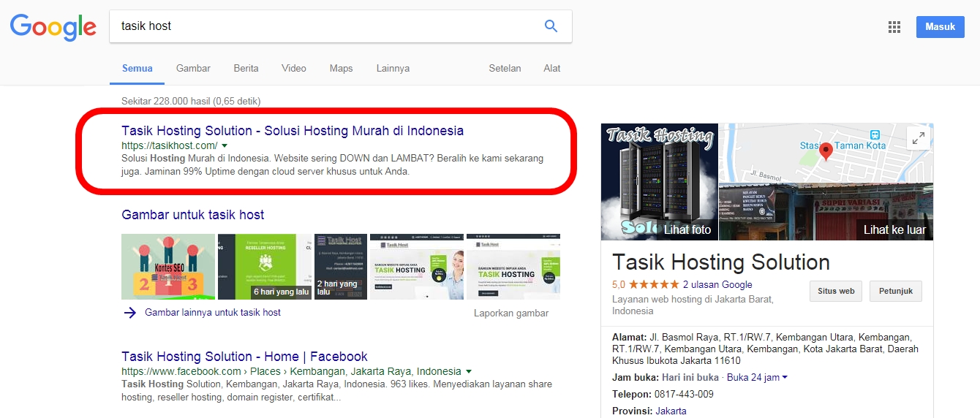Click the Sekitar 228.000 hasil stats text
The height and width of the screenshot is (418, 980).
point(191,102)
